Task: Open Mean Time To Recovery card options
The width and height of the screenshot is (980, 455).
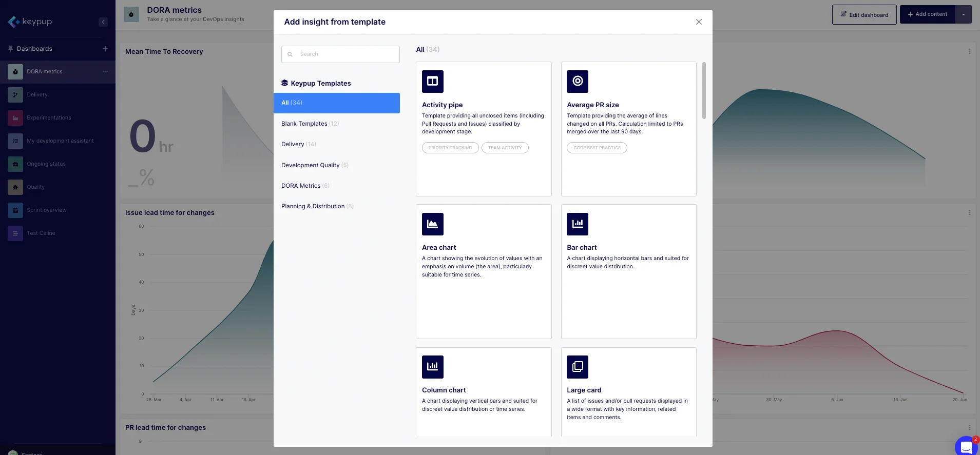Action: (x=969, y=51)
